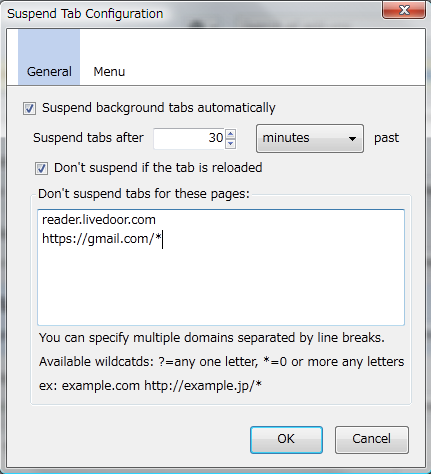Dismiss changes with the Cancel button

[x=372, y=440]
